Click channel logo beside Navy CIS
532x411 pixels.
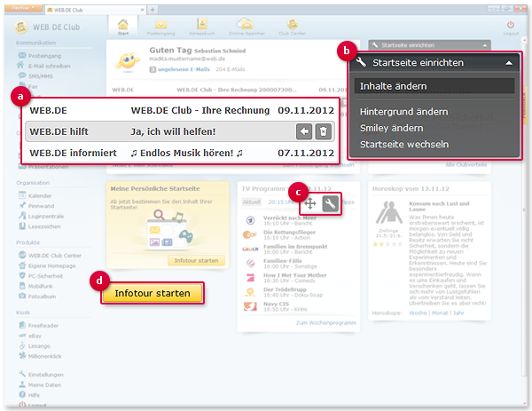coord(250,306)
